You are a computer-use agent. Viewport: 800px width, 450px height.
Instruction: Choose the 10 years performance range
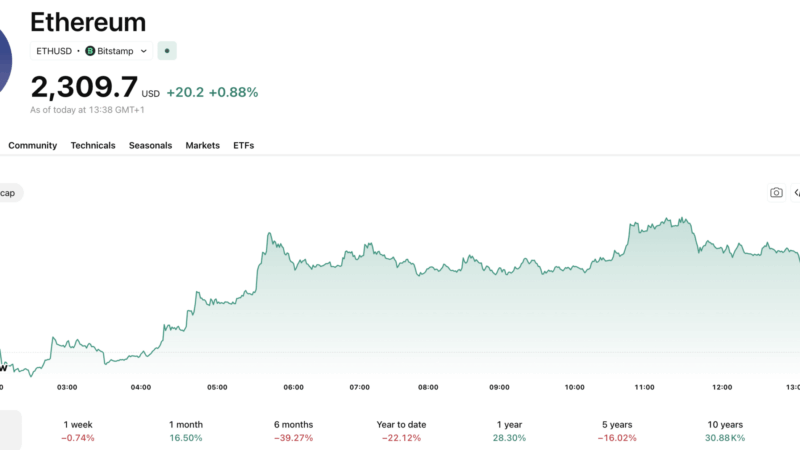coord(725,431)
